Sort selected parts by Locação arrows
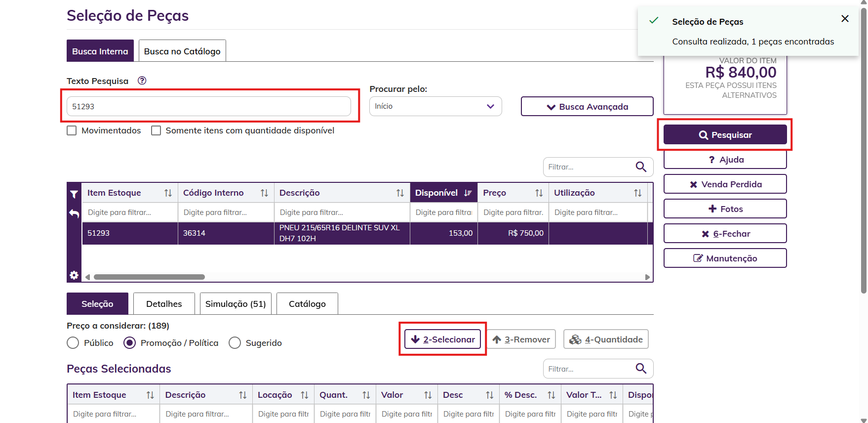Screen dimensions: 868x423 pyautogui.click(x=304, y=395)
